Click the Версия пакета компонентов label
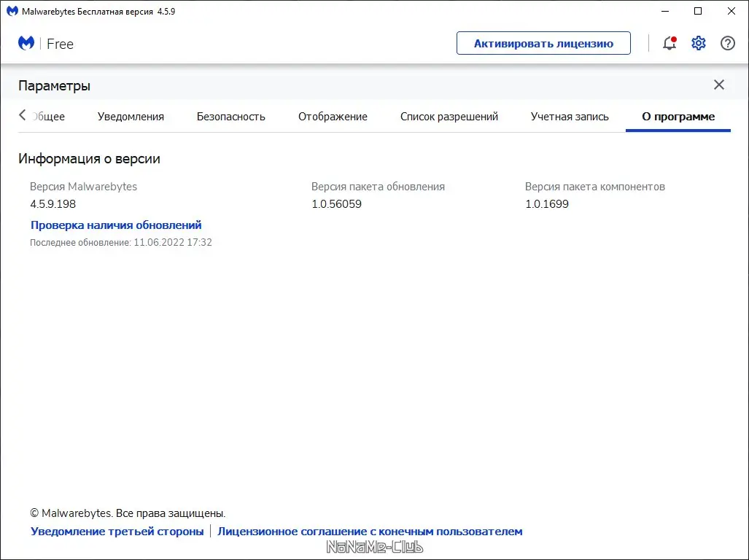Image resolution: width=749 pixels, height=560 pixels. pos(595,187)
